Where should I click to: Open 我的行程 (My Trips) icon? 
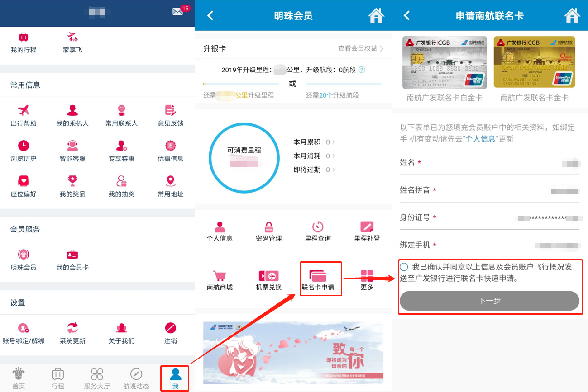click(x=23, y=42)
